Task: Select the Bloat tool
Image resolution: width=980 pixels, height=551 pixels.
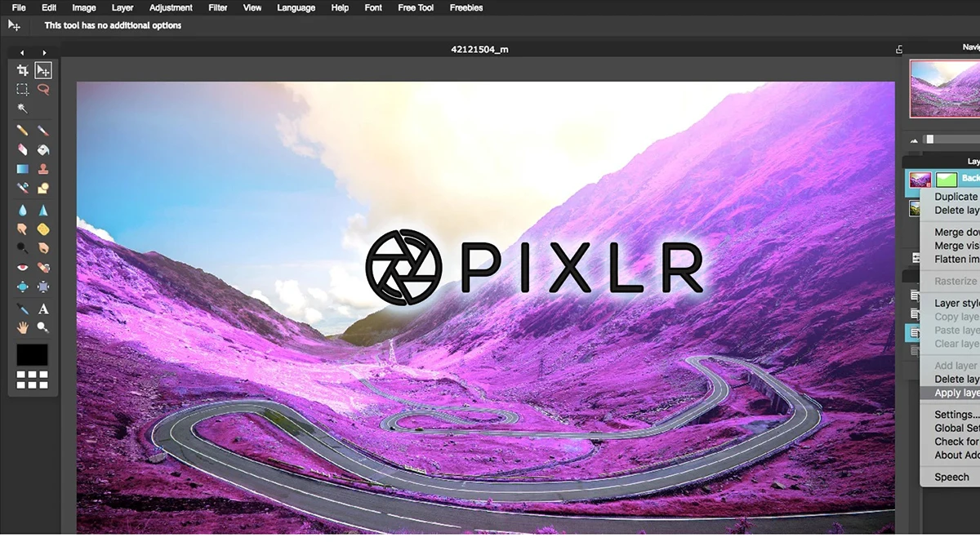Action: tap(23, 287)
